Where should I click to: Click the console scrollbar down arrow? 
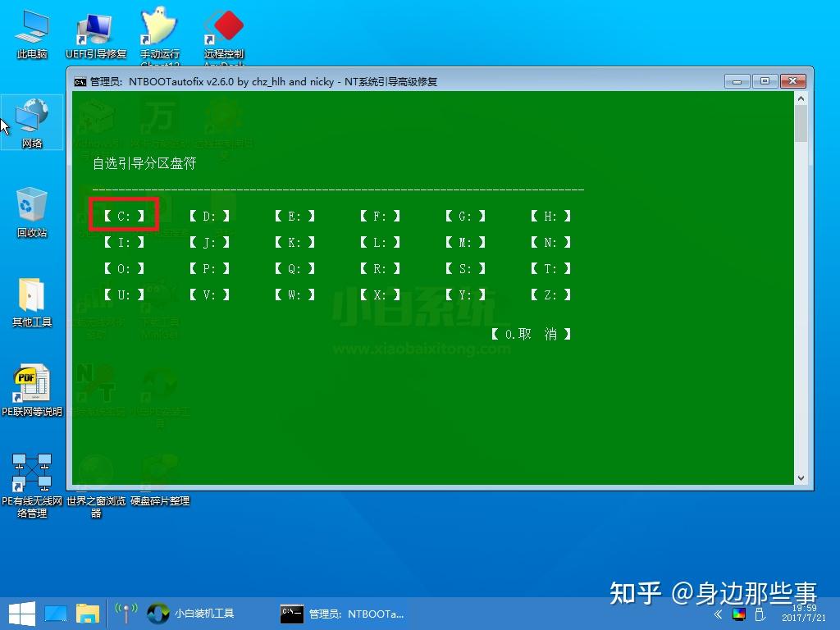click(801, 477)
